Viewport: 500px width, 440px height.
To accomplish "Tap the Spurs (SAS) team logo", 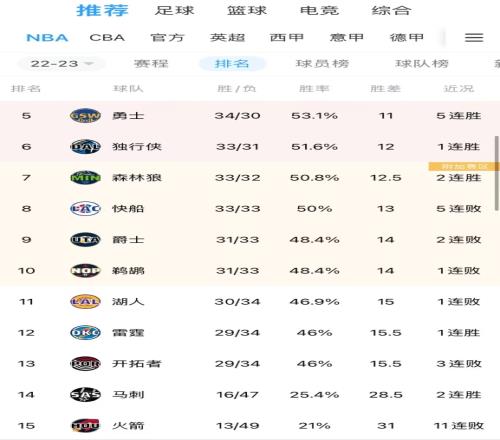I will point(85,395).
